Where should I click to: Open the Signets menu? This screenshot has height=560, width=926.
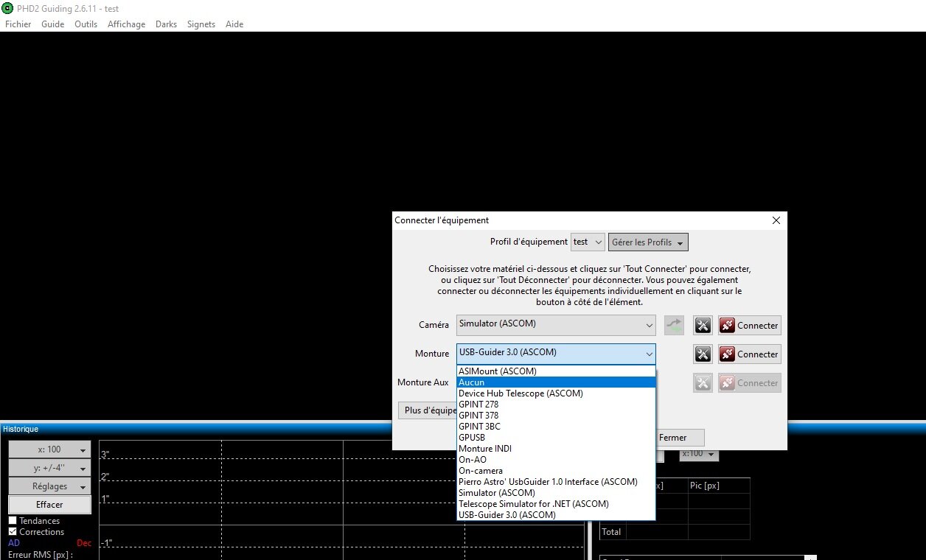tap(201, 24)
